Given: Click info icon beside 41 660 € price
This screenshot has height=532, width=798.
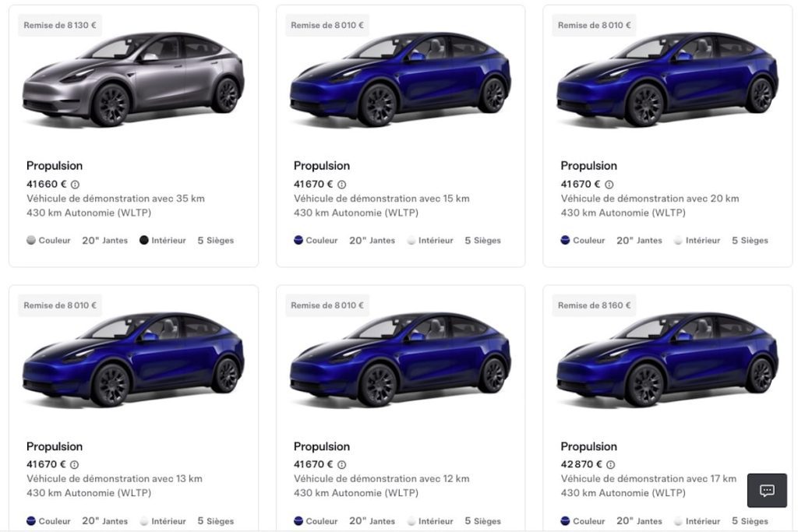Looking at the screenshot, I should pos(76,185).
